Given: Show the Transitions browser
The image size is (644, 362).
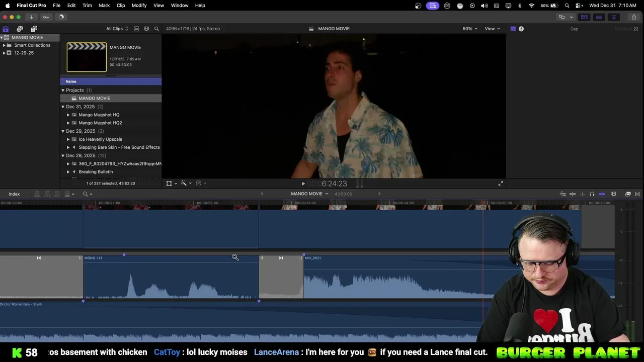Looking at the screenshot, I should (637, 194).
